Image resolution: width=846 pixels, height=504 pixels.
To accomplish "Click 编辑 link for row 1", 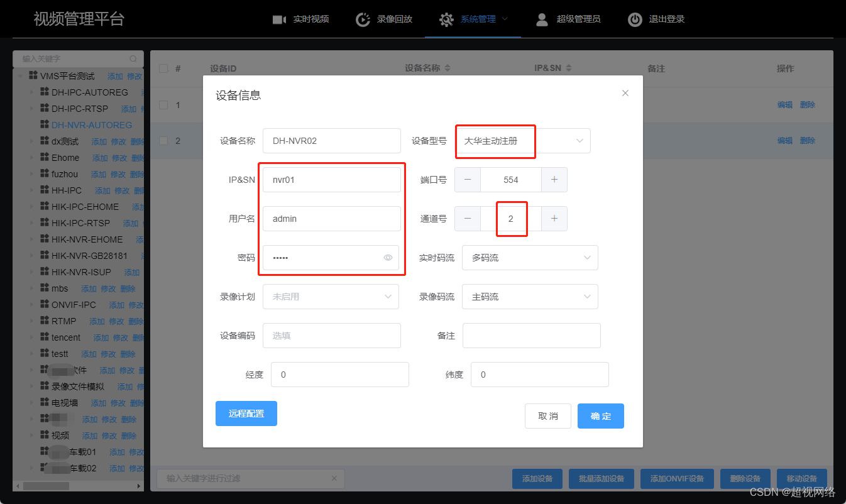I will pyautogui.click(x=785, y=105).
